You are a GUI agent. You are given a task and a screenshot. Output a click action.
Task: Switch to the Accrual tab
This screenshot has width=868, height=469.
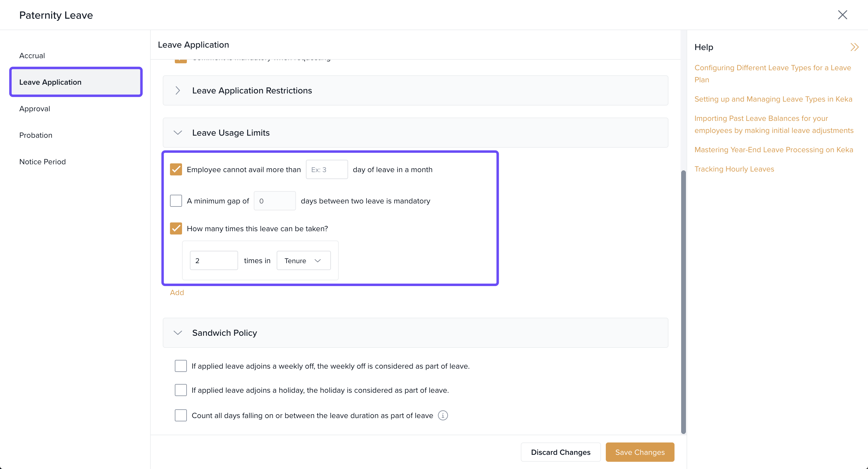pos(32,55)
